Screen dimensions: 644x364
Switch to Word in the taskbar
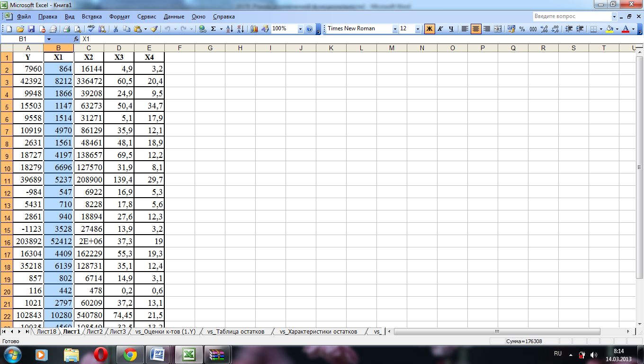point(158,354)
